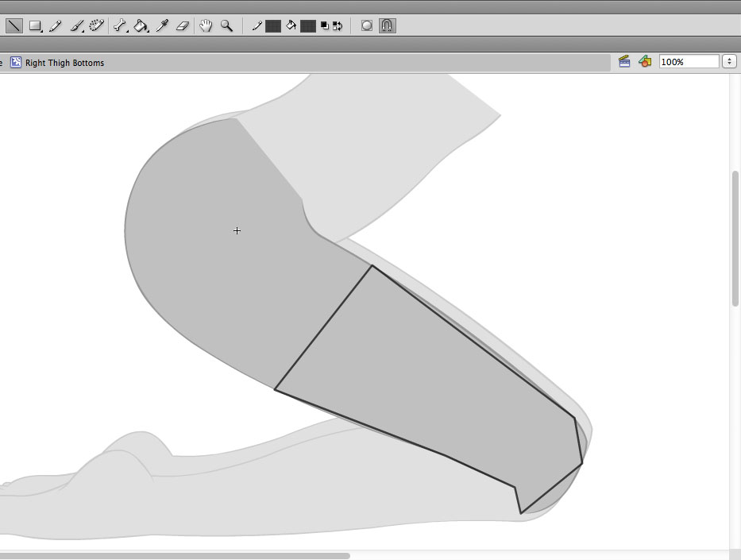The height and width of the screenshot is (560, 741).
Task: Open the Edit Scene clapperboard menu
Action: point(624,61)
